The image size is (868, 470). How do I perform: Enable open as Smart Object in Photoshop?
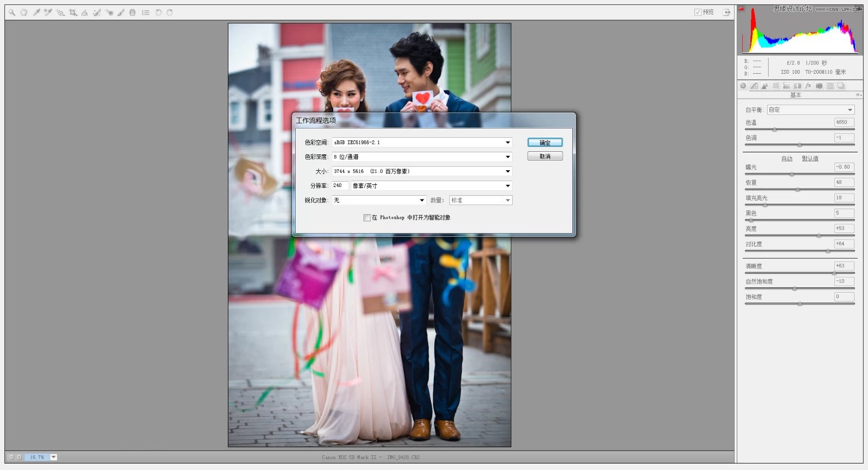click(367, 217)
